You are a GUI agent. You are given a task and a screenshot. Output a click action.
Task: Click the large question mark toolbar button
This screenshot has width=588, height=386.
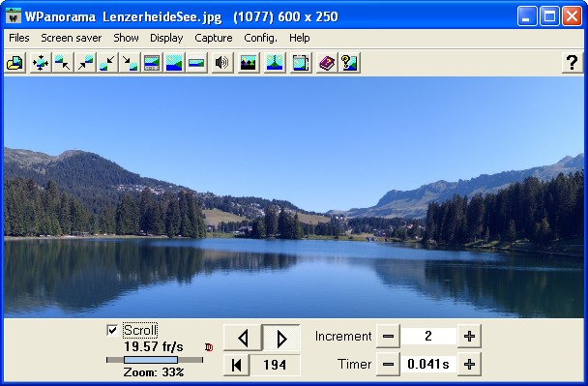(572, 63)
